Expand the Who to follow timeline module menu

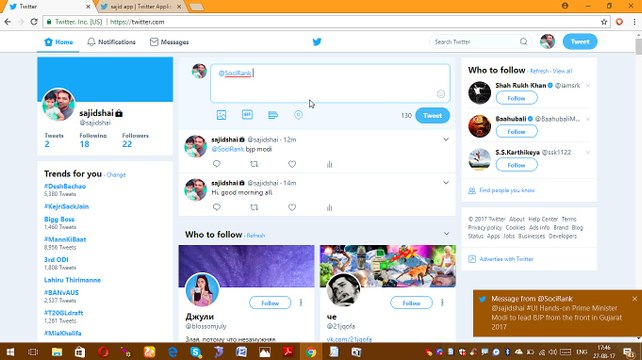(446, 234)
